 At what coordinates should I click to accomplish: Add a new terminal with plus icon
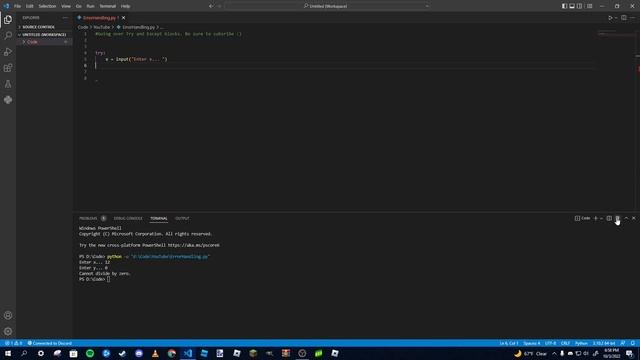pos(596,218)
